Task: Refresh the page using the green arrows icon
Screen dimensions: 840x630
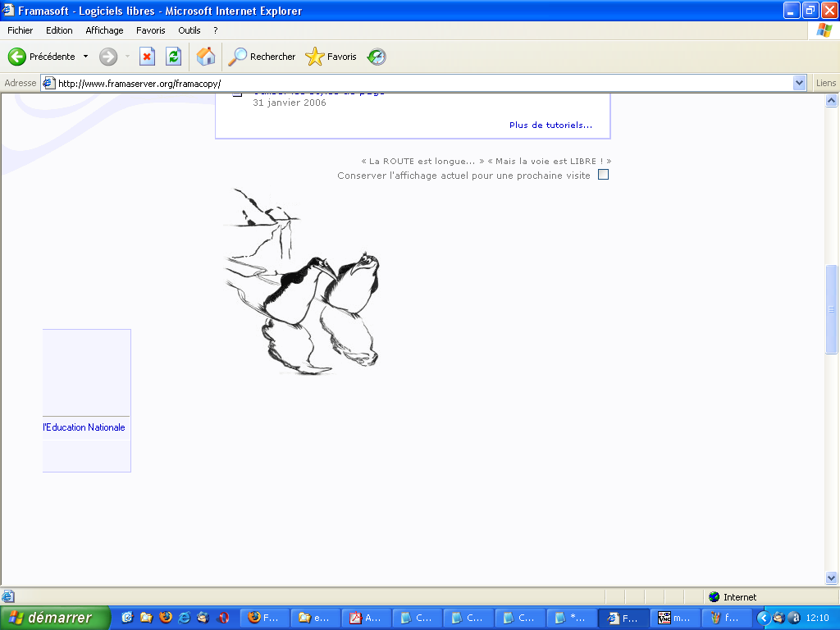Action: 174,57
